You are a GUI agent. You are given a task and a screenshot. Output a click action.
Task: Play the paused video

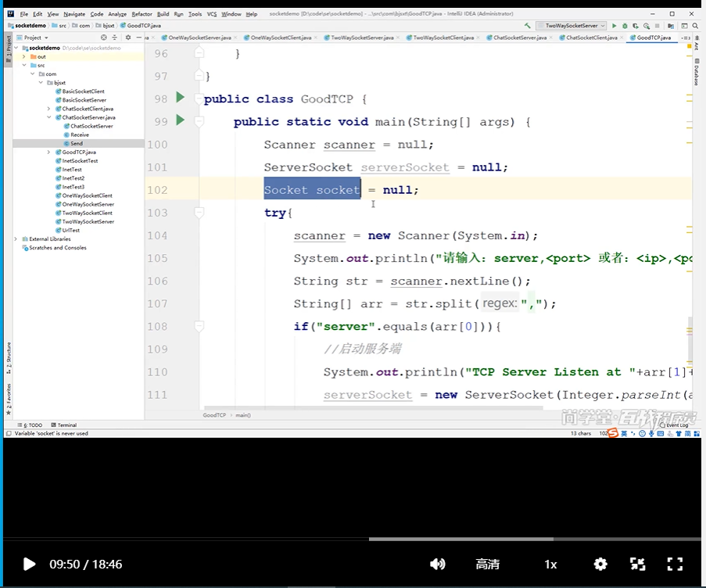[x=29, y=564]
